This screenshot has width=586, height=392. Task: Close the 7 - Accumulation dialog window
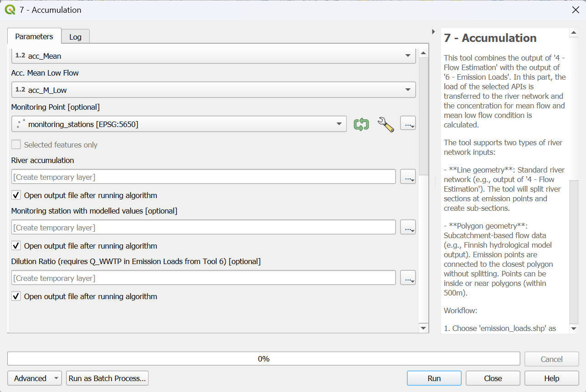tap(576, 10)
